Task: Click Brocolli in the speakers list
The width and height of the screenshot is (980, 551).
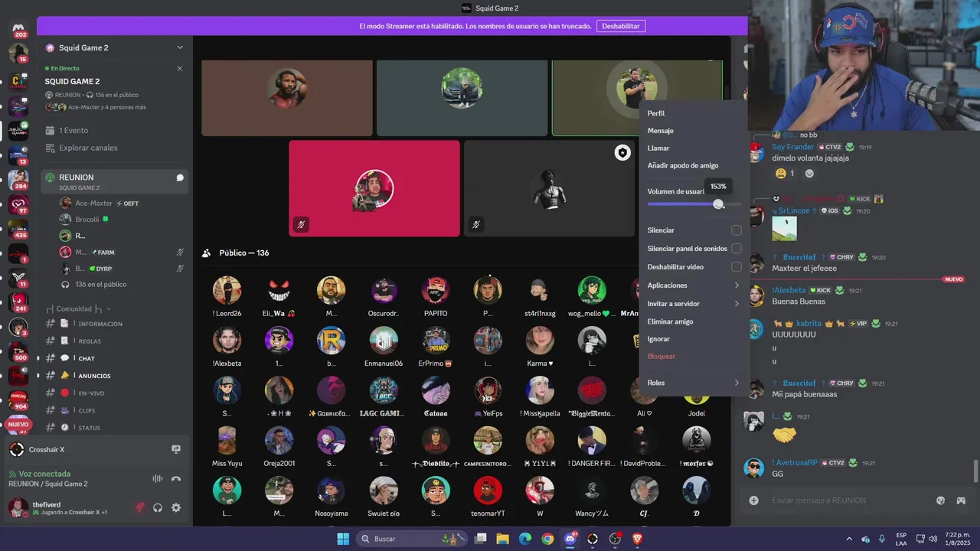Action: pos(87,220)
